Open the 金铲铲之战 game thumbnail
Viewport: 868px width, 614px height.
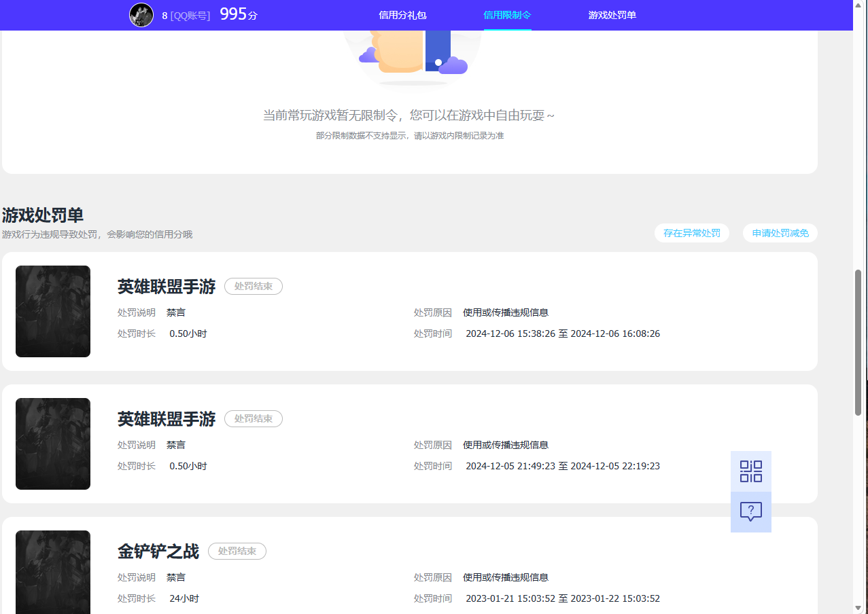click(x=53, y=572)
